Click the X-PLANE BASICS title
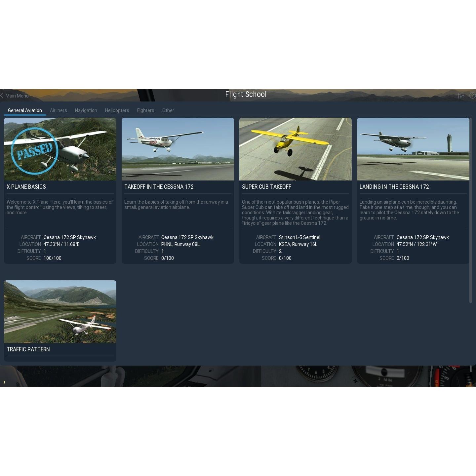Viewport: 476px width, 476px height. [x=26, y=187]
